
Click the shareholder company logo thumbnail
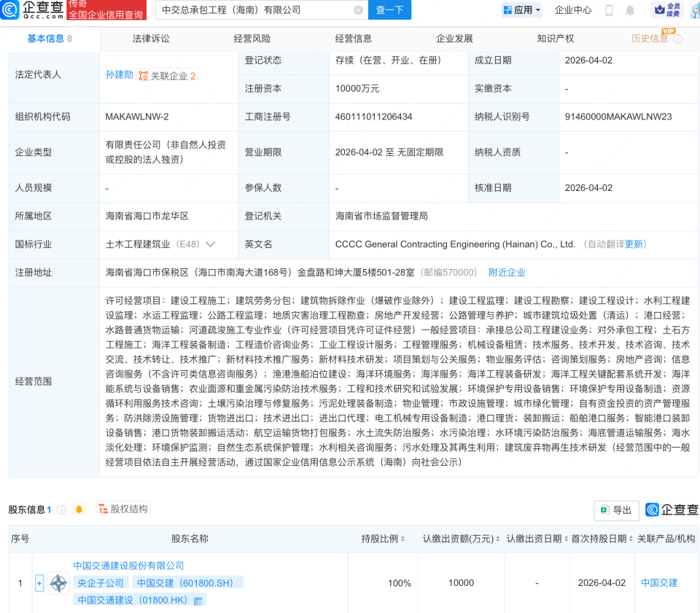(x=58, y=582)
